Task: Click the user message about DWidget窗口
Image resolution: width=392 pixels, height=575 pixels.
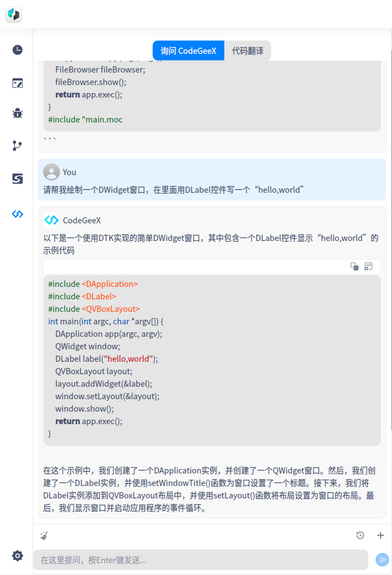Action: coord(174,189)
